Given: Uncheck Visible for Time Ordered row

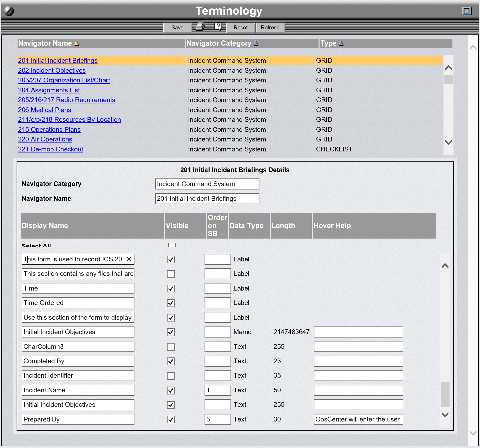Looking at the screenshot, I should pyautogui.click(x=171, y=303).
